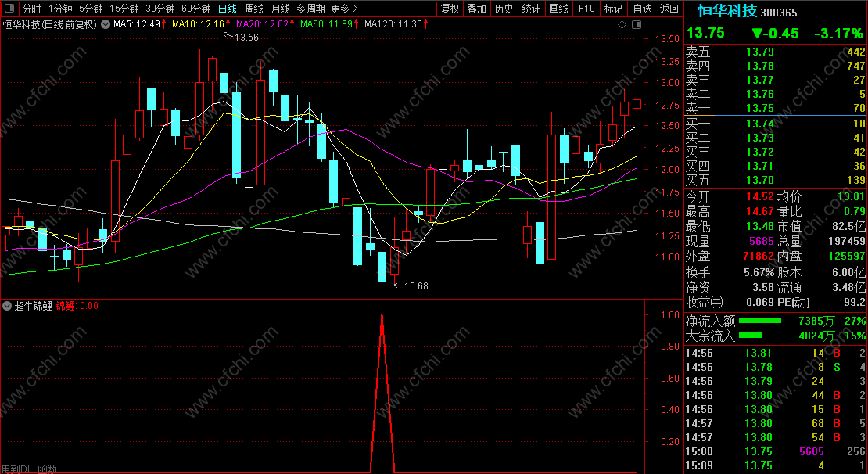Click the 叠加 overlay button

pos(477,9)
